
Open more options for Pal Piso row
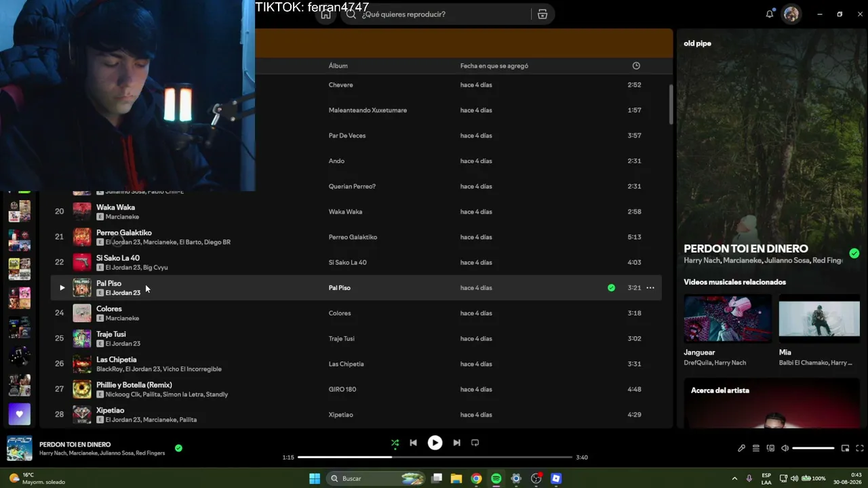[x=650, y=288]
